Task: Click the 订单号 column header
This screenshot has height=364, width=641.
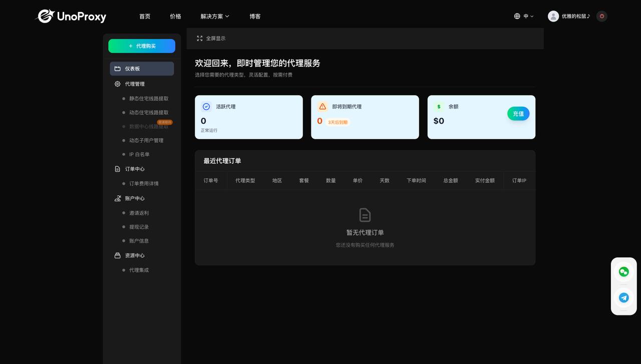Action: click(x=211, y=181)
